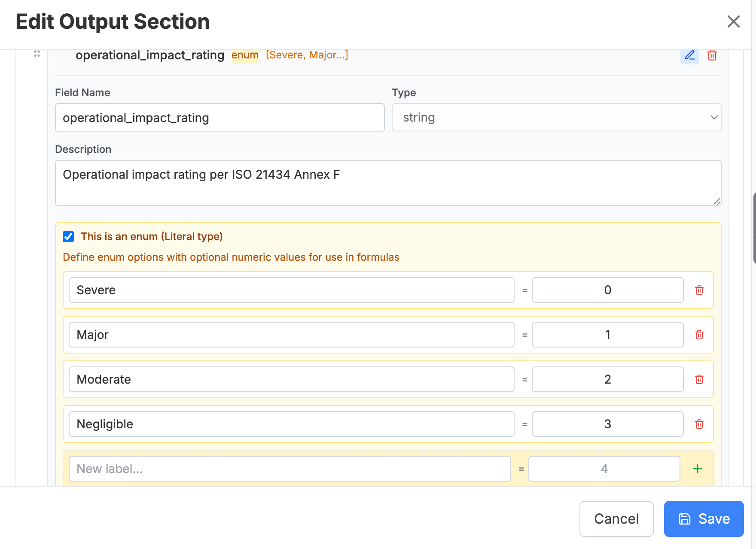Delete the operational_impact_rating field with the top trash icon

[712, 55]
